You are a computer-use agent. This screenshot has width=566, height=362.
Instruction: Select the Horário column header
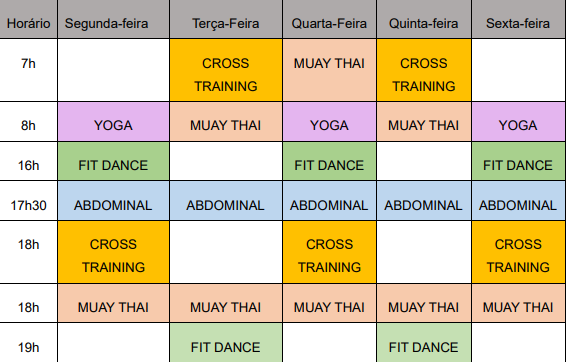(28, 19)
